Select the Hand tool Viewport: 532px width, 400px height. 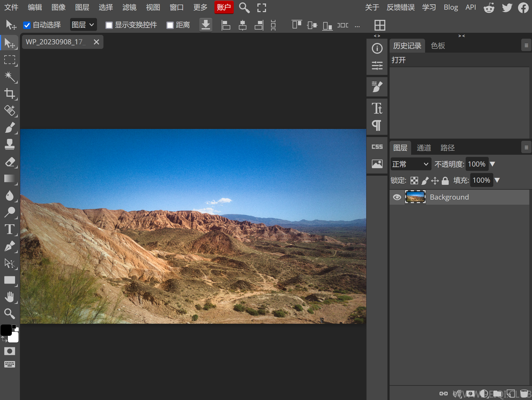(10, 297)
